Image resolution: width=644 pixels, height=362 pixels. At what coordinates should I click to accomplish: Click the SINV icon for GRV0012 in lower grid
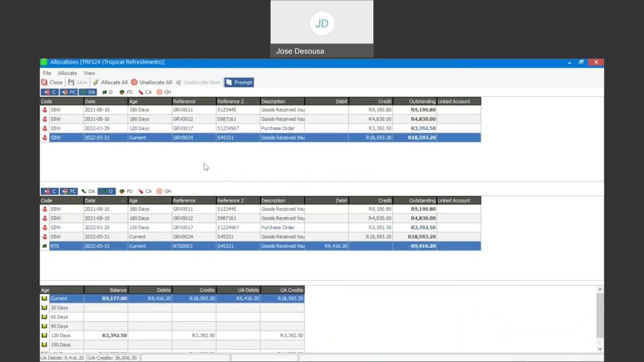[x=45, y=218]
